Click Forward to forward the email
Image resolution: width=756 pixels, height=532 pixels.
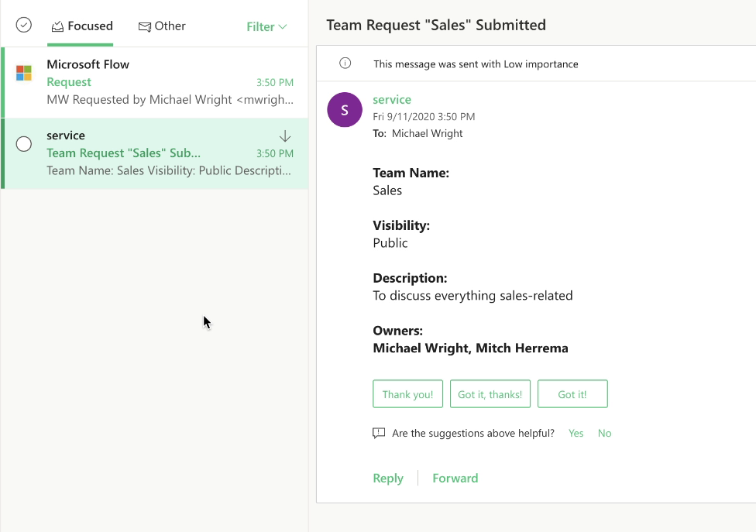click(x=455, y=478)
